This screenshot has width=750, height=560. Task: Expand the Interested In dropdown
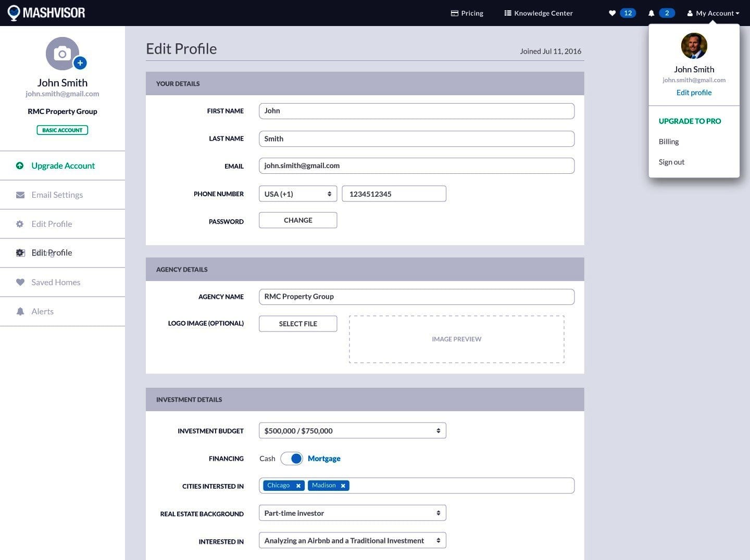352,541
